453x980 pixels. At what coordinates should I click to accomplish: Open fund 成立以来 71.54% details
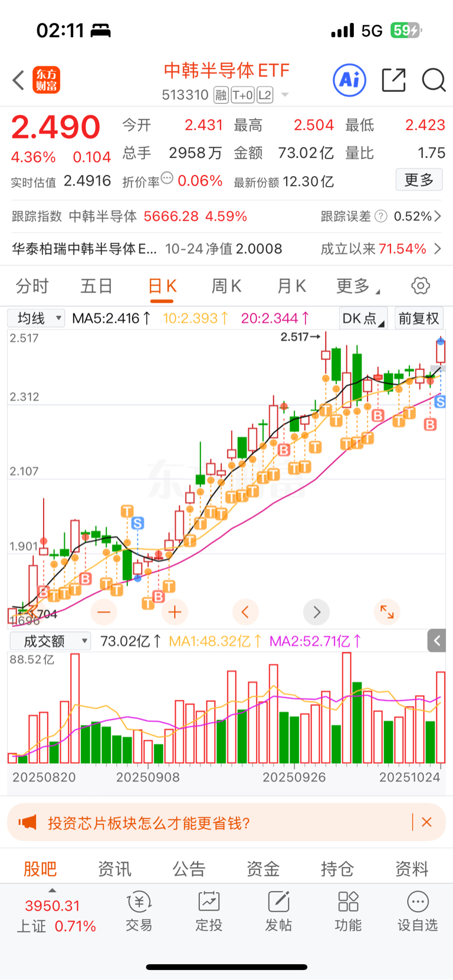[381, 249]
